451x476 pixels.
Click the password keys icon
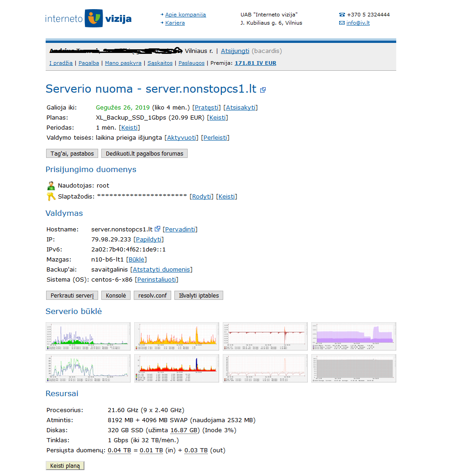click(51, 197)
